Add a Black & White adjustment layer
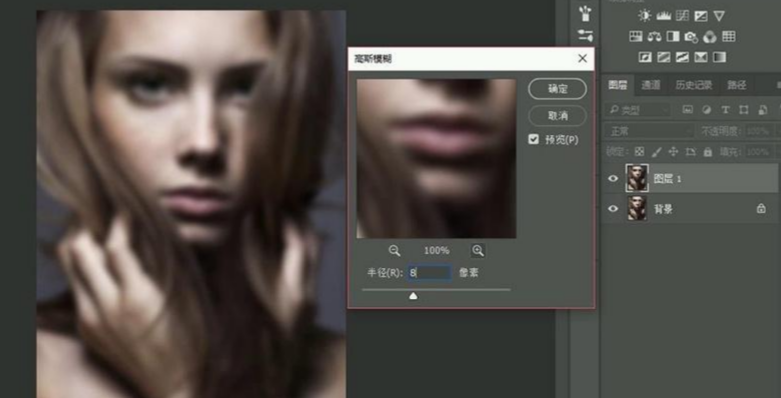781x398 pixels. pos(673,36)
